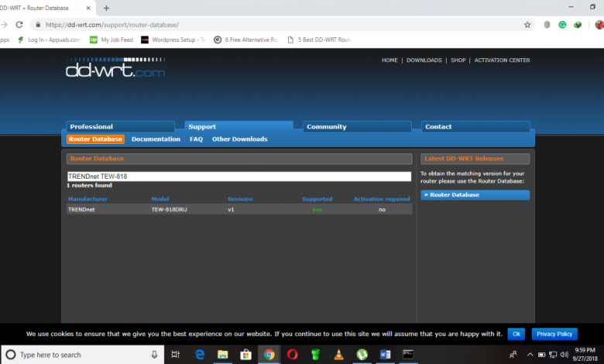
Task: Select the TRENDnet manufacturer cell
Action: tap(81, 210)
